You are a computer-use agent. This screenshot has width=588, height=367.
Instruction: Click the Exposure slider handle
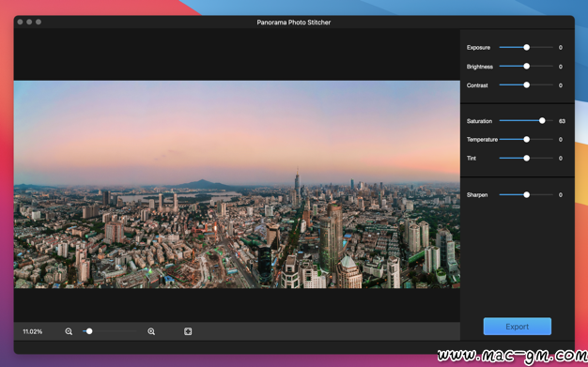pyautogui.click(x=527, y=47)
